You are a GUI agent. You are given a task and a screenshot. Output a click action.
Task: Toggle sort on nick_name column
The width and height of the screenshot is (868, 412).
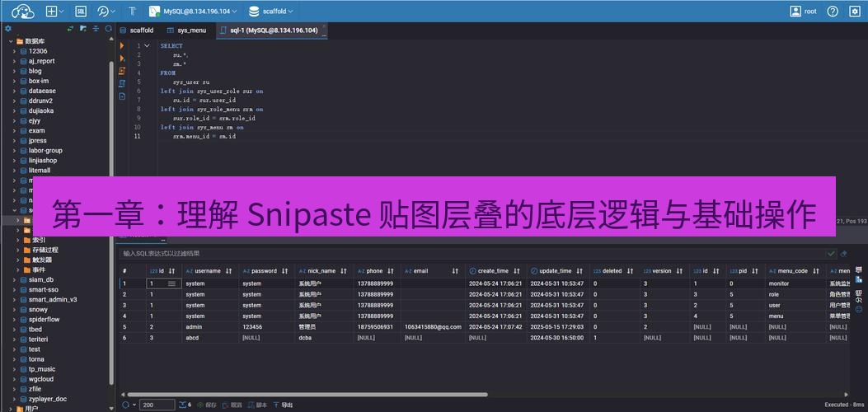click(343, 271)
